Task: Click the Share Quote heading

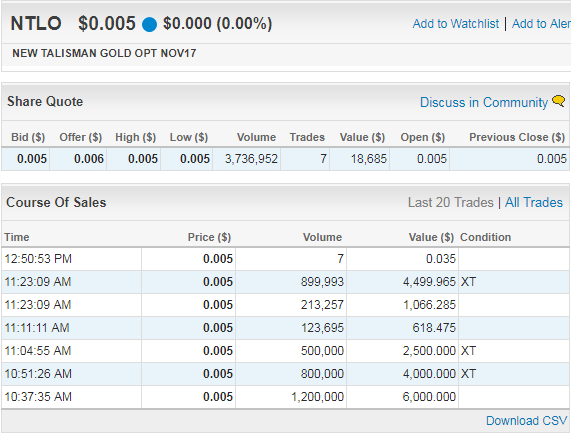Action: (x=45, y=101)
